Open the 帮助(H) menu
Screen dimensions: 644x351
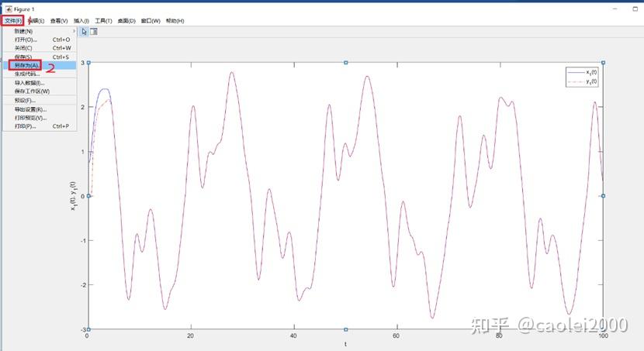(175, 21)
